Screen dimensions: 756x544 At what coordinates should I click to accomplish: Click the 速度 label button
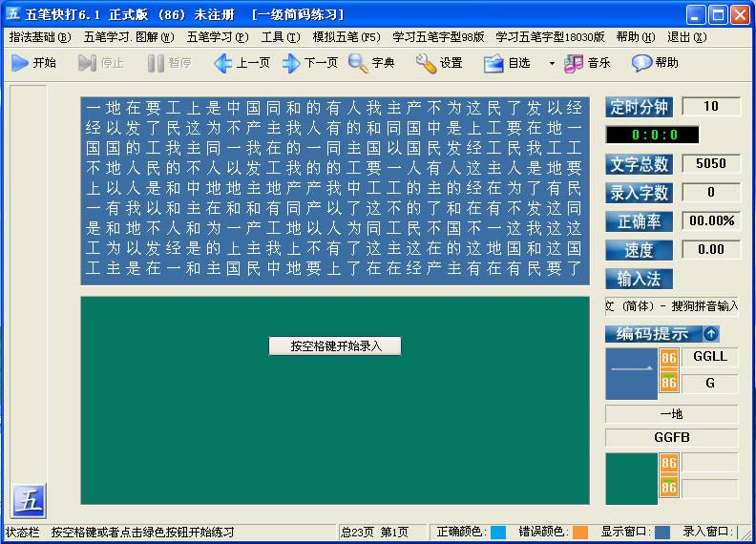(x=639, y=250)
